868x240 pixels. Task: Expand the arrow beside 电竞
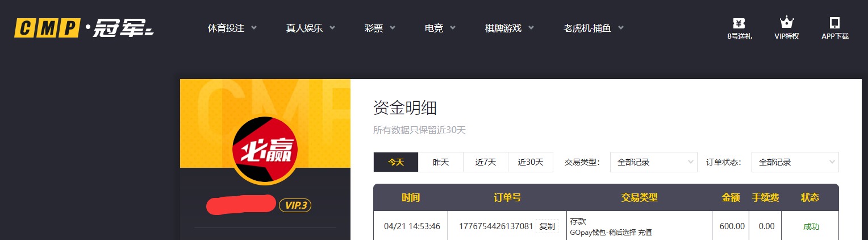click(x=452, y=28)
